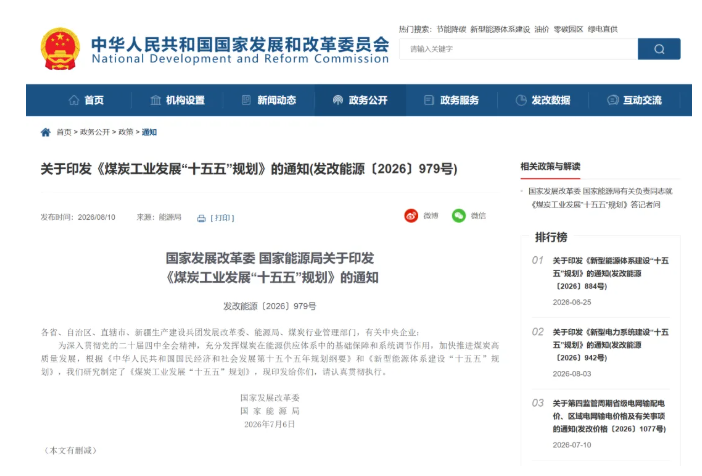This screenshot has height=476, width=702.
Task: Click the 微博 share label
Action: point(431,216)
